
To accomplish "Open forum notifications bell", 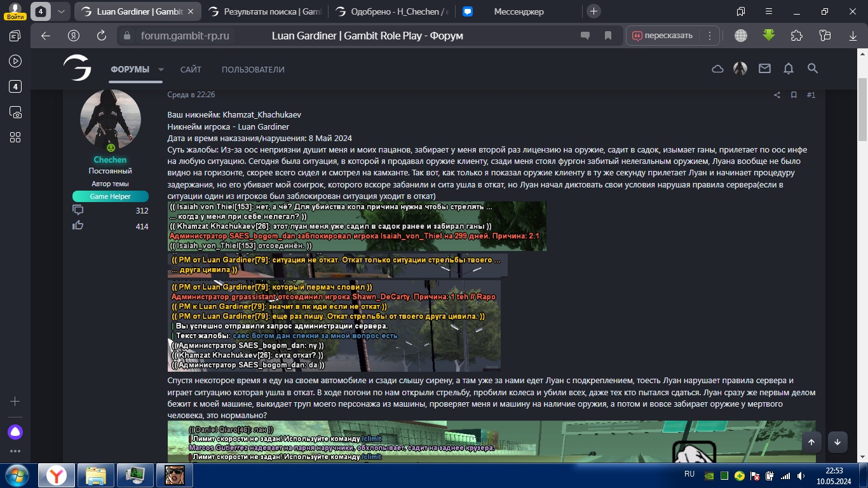I will (789, 69).
